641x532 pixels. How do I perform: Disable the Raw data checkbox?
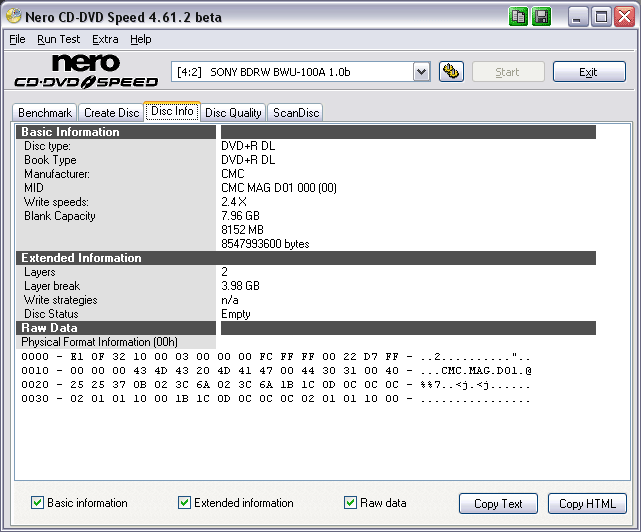pos(350,503)
